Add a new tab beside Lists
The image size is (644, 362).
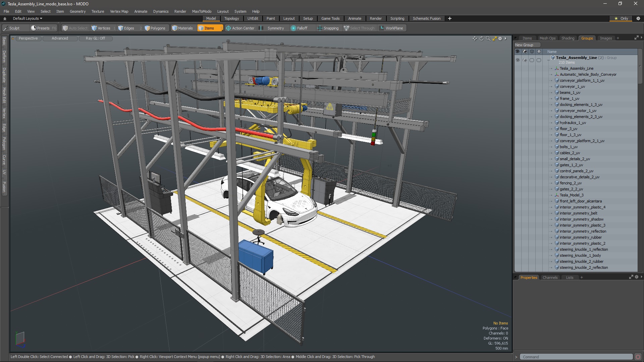[582, 278]
